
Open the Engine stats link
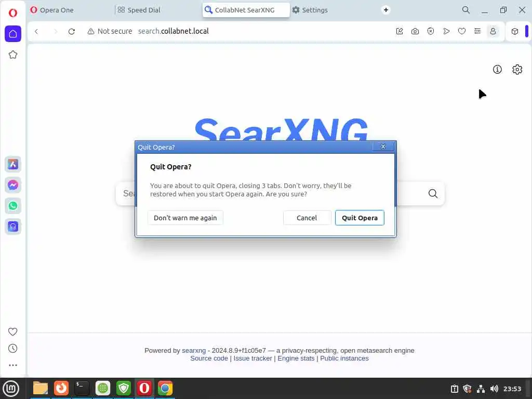click(296, 358)
